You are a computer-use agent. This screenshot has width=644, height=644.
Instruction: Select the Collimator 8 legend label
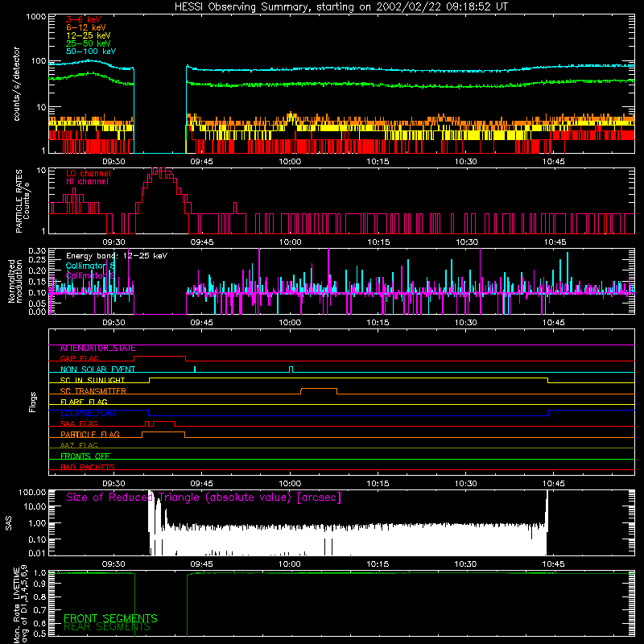point(90,266)
